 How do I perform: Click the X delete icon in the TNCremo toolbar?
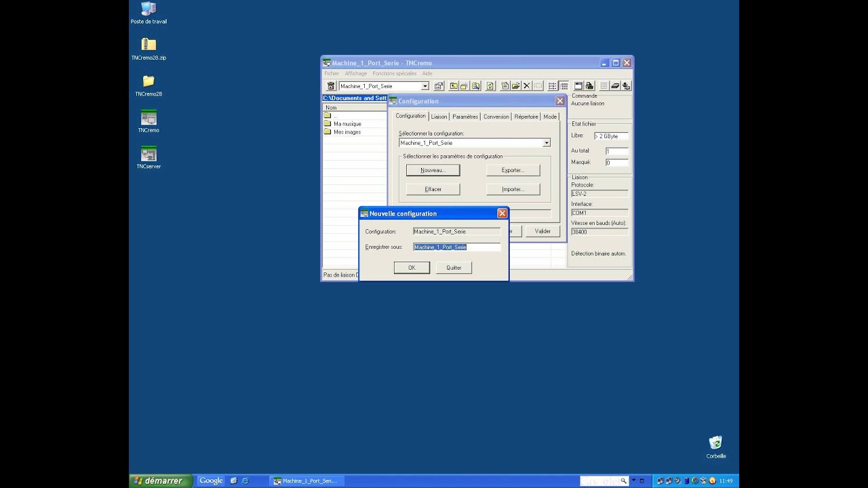click(527, 86)
